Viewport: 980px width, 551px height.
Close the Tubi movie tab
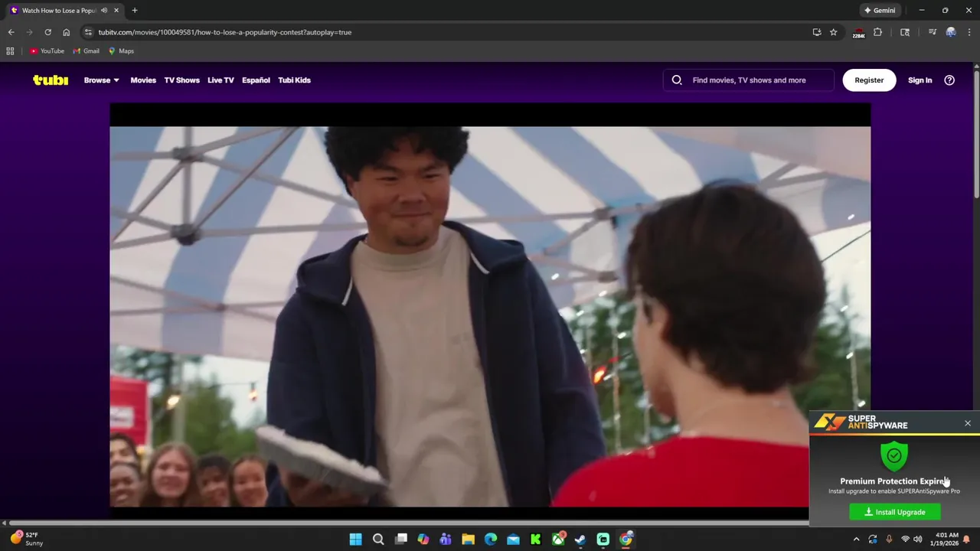116,11
